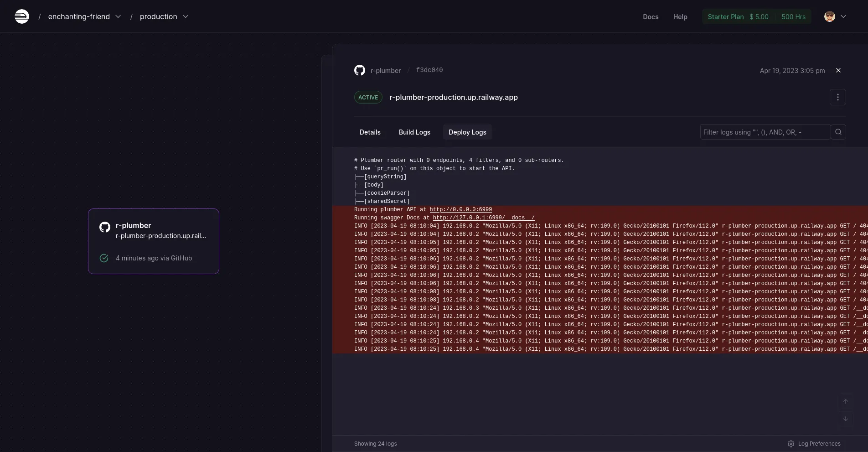Focus the Filter logs input field
868x452 pixels.
point(765,132)
